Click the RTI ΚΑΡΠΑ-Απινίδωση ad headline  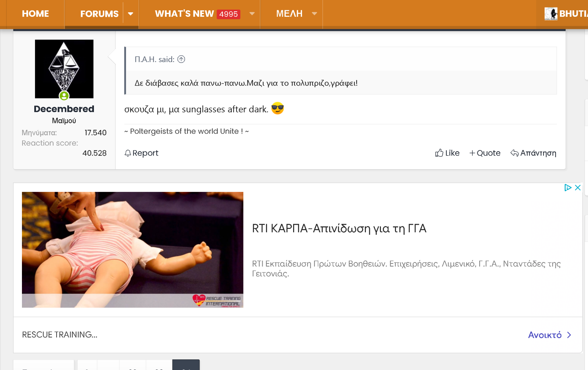339,229
